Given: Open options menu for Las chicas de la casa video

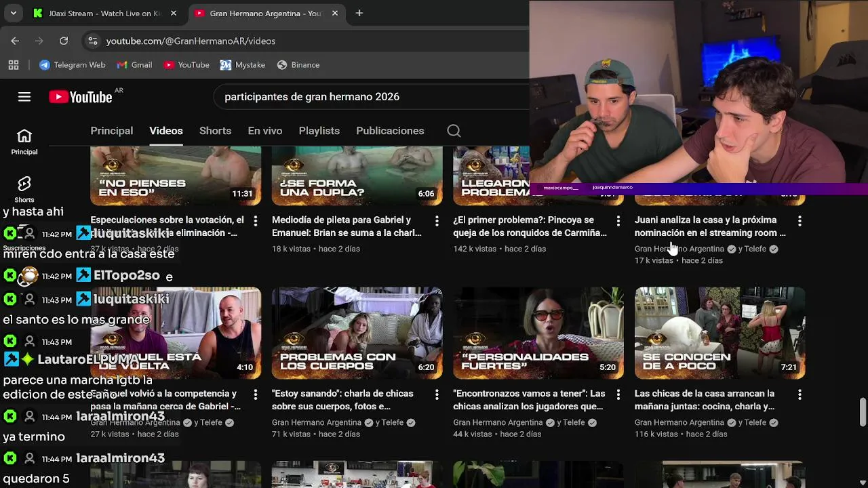Looking at the screenshot, I should point(800,394).
